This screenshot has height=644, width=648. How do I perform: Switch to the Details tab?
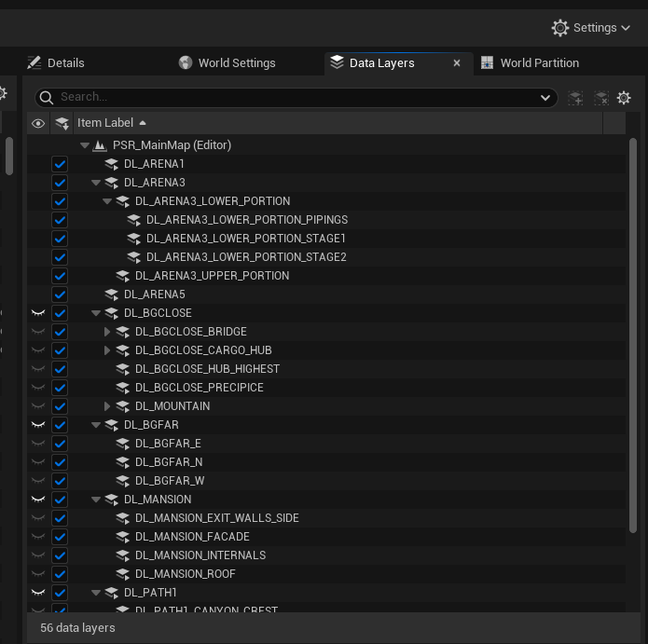tap(56, 62)
